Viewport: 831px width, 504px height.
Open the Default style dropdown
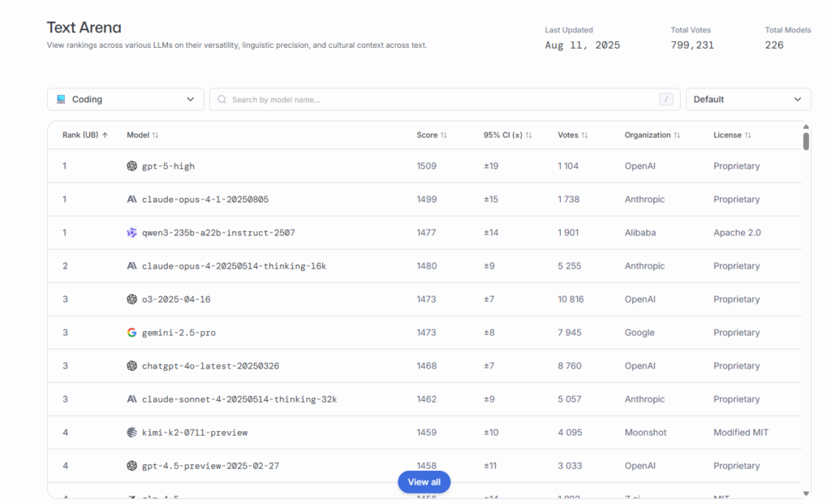748,99
